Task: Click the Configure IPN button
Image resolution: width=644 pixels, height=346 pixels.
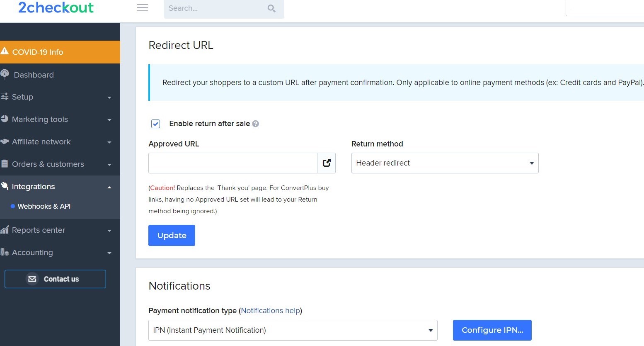Action: coord(492,330)
